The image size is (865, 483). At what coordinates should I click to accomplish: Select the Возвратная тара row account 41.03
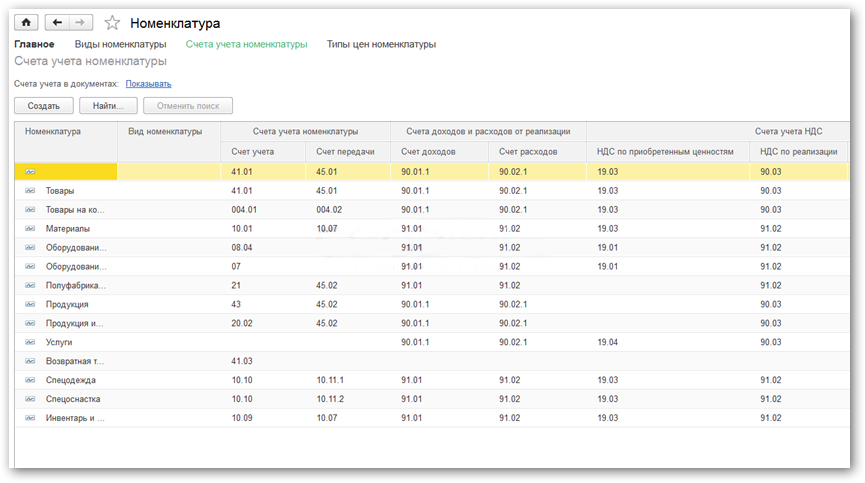(x=241, y=361)
